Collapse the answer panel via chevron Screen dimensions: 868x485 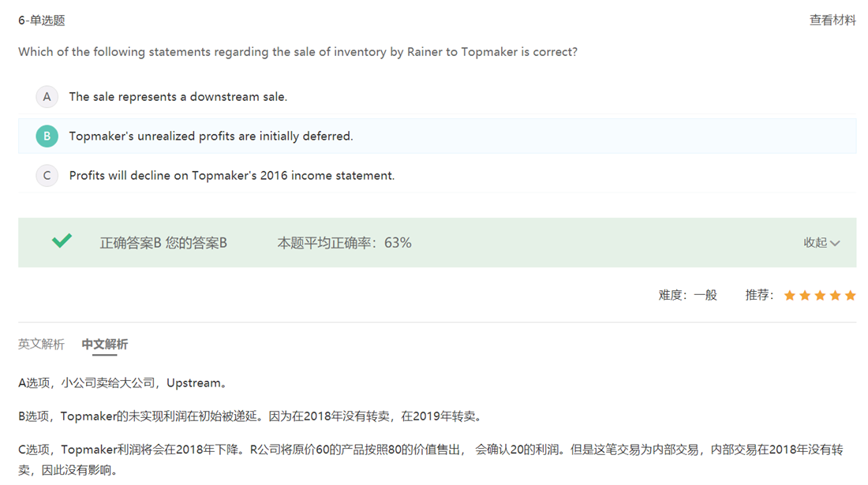[x=836, y=244]
